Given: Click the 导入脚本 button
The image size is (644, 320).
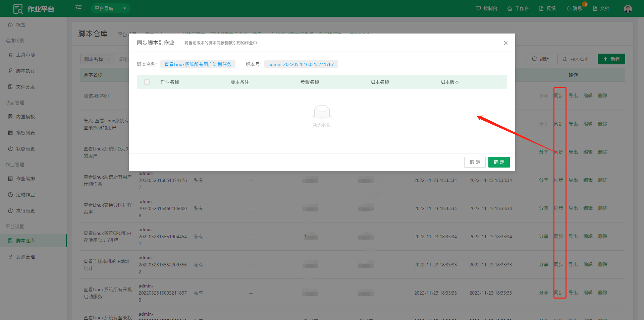Looking at the screenshot, I should point(576,59).
